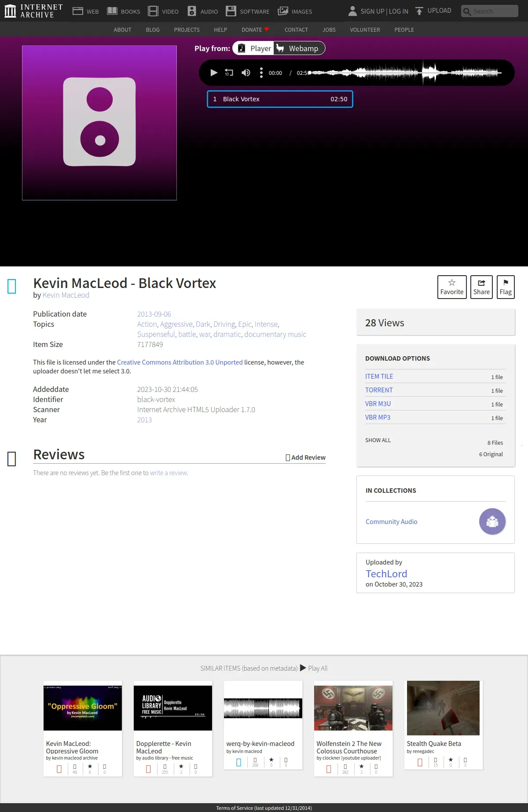Screen dimensions: 528x812
Task: Play the Black Vortex track
Action: pos(214,73)
